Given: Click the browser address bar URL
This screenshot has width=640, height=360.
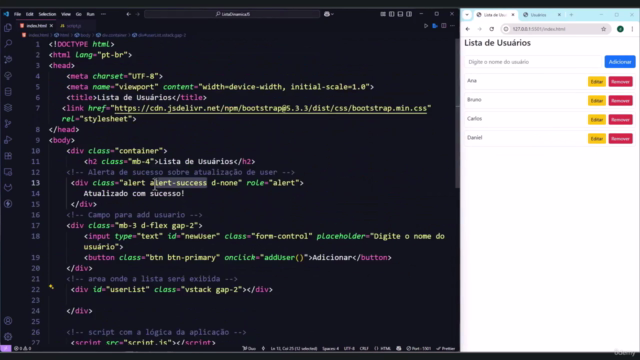Looking at the screenshot, I should pos(539,29).
